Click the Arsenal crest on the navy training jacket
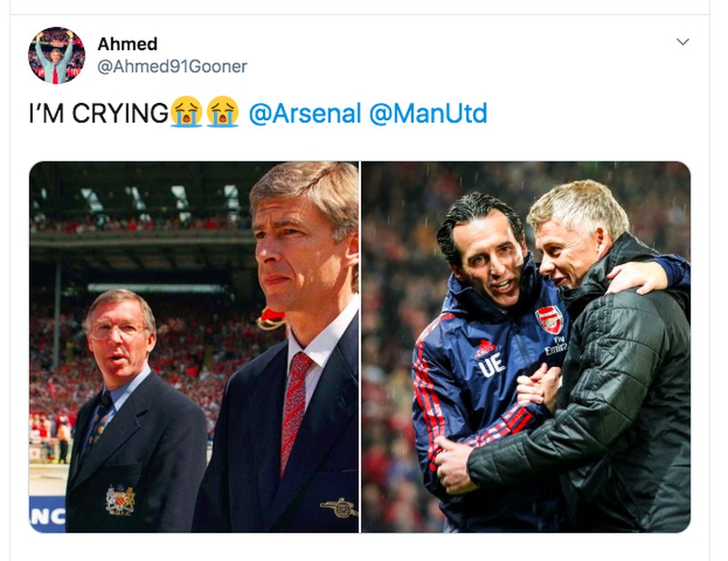This screenshot has width=728, height=561. (x=548, y=320)
